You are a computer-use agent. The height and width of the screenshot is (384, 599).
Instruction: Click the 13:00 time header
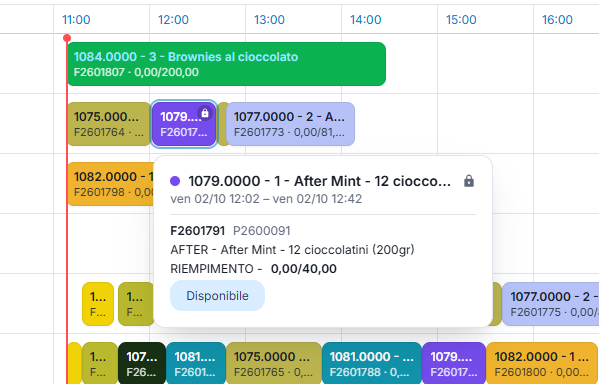click(x=270, y=19)
